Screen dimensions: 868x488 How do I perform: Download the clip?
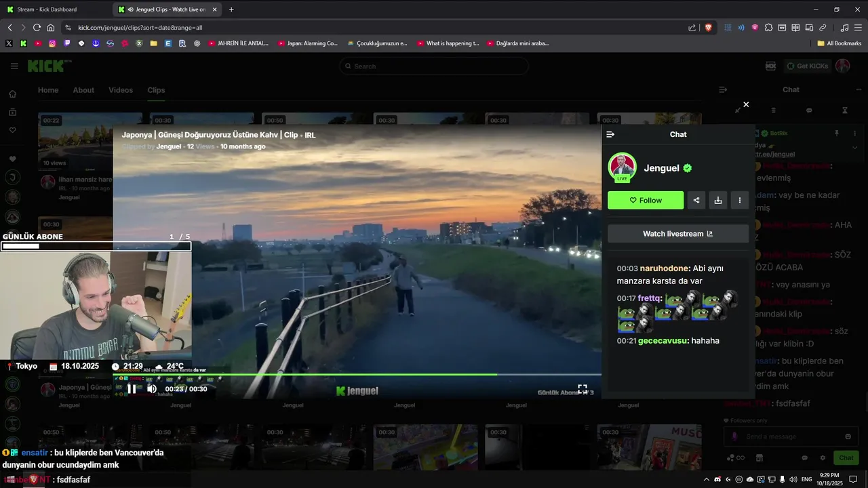click(718, 200)
